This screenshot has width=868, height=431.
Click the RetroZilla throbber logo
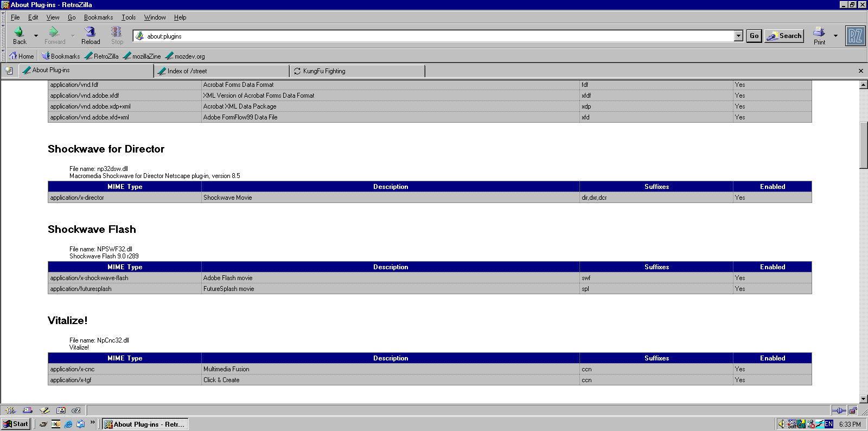click(x=856, y=36)
